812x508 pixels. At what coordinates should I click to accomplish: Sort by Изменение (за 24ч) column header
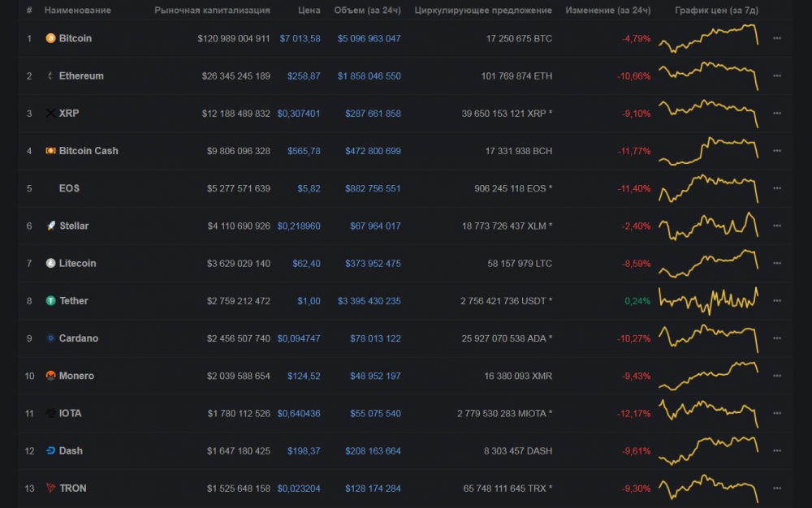608,11
